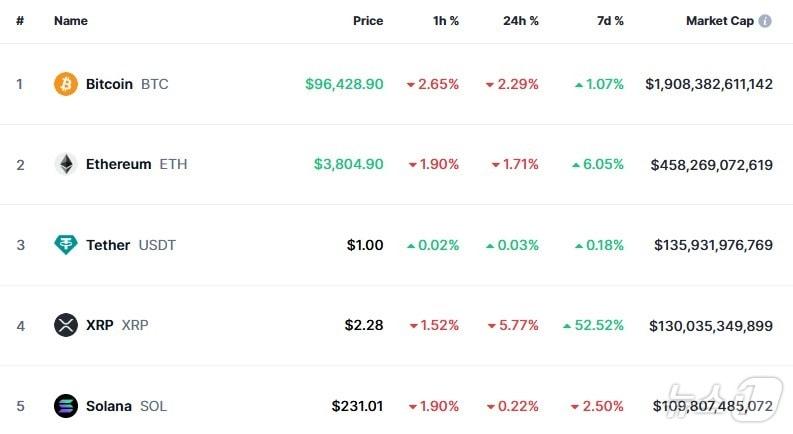
Task: Click Bitcoin price $96,428.90
Action: click(344, 84)
